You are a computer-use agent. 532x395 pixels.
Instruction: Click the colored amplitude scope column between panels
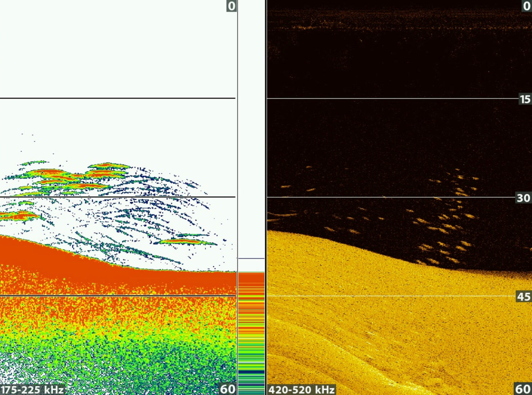click(251, 327)
